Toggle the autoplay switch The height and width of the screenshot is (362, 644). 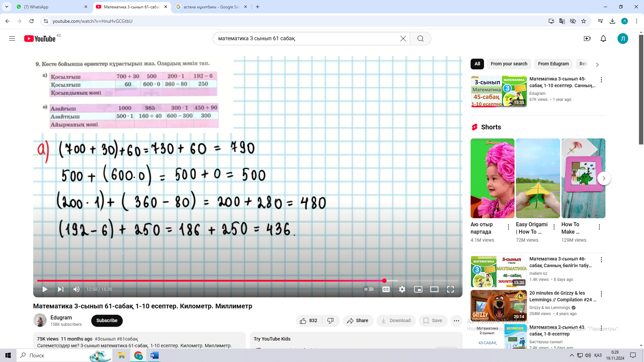pos(369,289)
